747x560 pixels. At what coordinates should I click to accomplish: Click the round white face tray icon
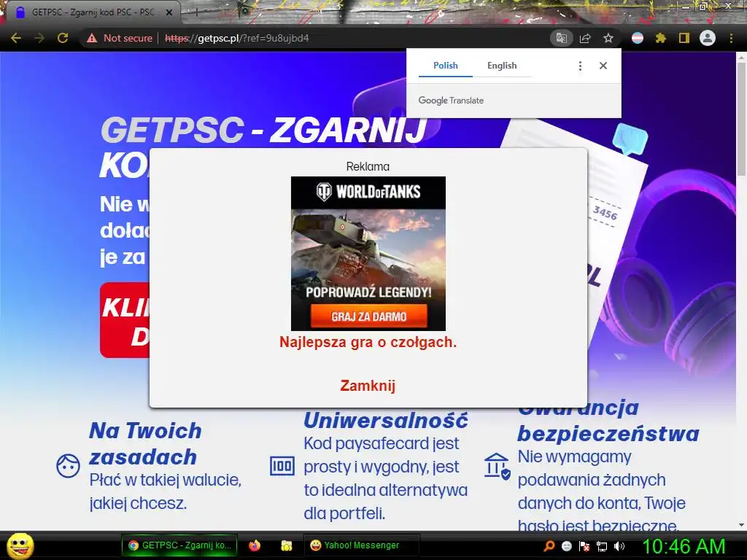click(x=566, y=545)
